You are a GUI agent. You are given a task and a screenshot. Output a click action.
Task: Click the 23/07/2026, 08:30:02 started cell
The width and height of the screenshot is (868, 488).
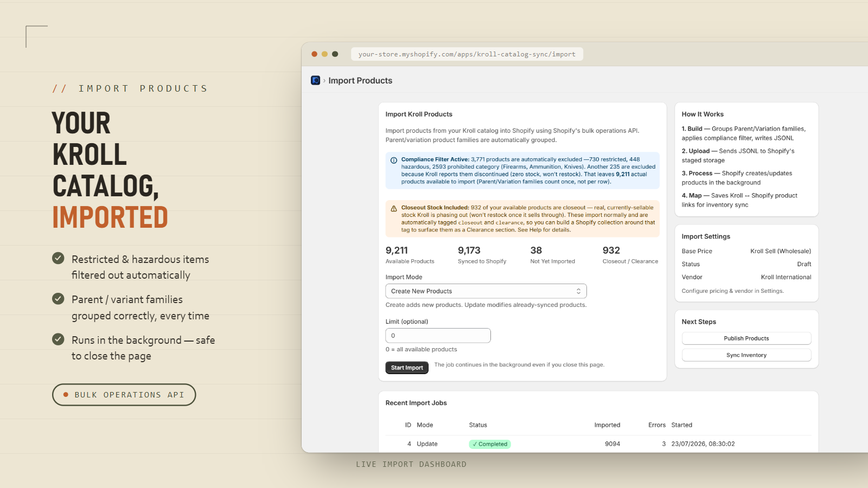coord(703,444)
